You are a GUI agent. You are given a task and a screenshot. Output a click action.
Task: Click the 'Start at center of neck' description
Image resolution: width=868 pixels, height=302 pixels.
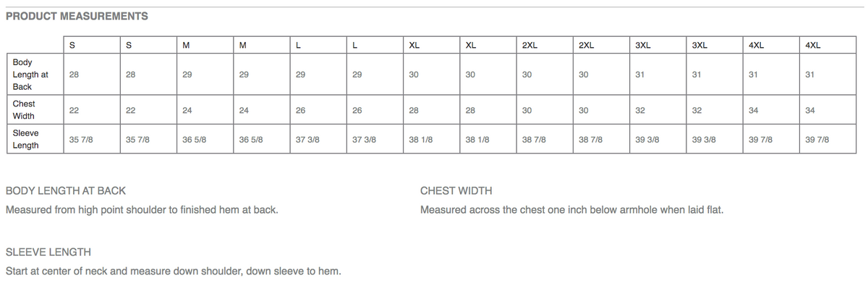(174, 272)
